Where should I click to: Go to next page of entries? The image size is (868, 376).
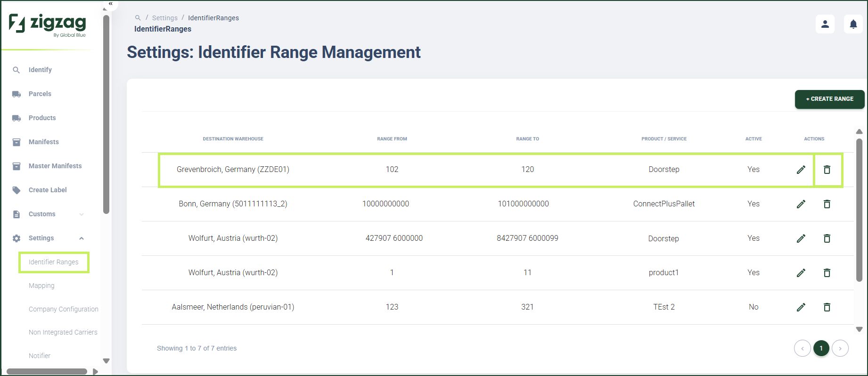point(840,348)
